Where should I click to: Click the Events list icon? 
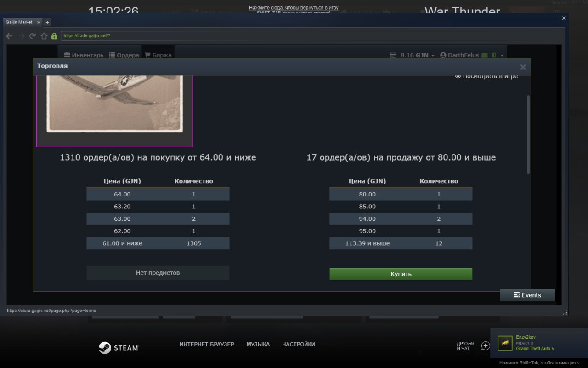pos(517,295)
